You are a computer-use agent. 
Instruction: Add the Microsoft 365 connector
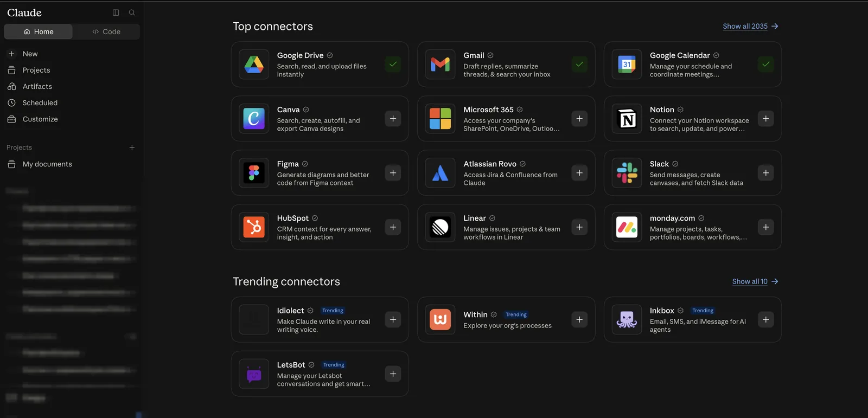point(579,119)
